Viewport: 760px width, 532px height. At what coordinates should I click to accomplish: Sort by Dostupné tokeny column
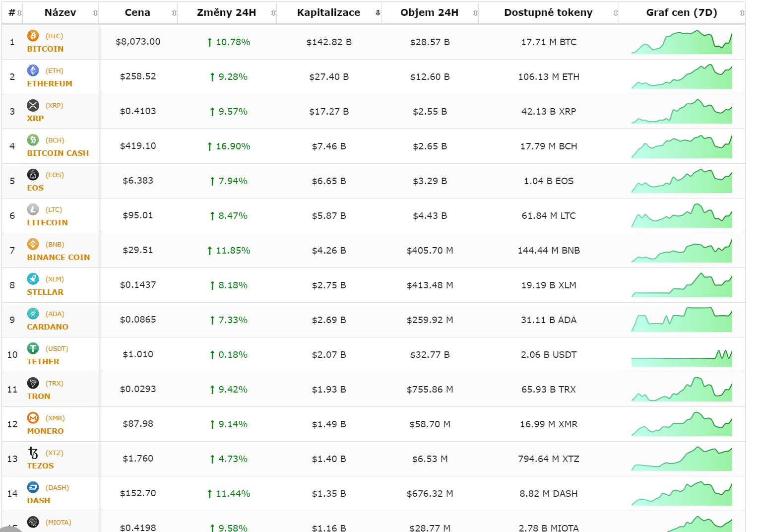(x=548, y=12)
